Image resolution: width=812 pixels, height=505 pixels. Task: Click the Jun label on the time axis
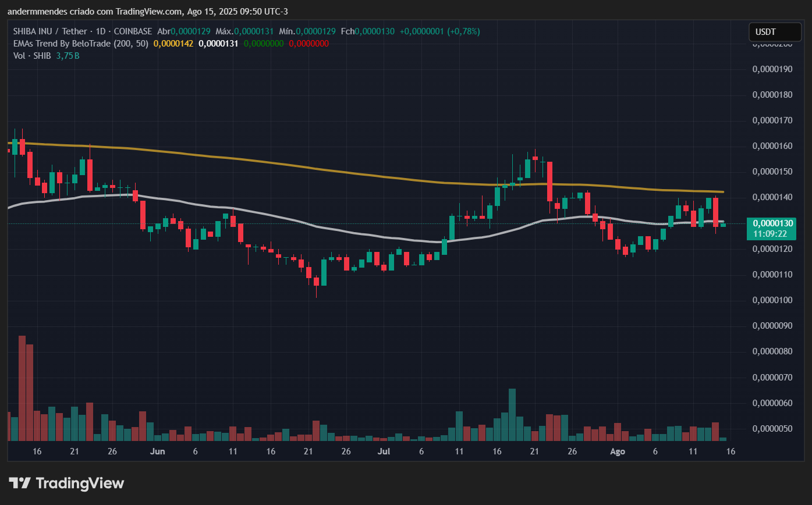(157, 451)
